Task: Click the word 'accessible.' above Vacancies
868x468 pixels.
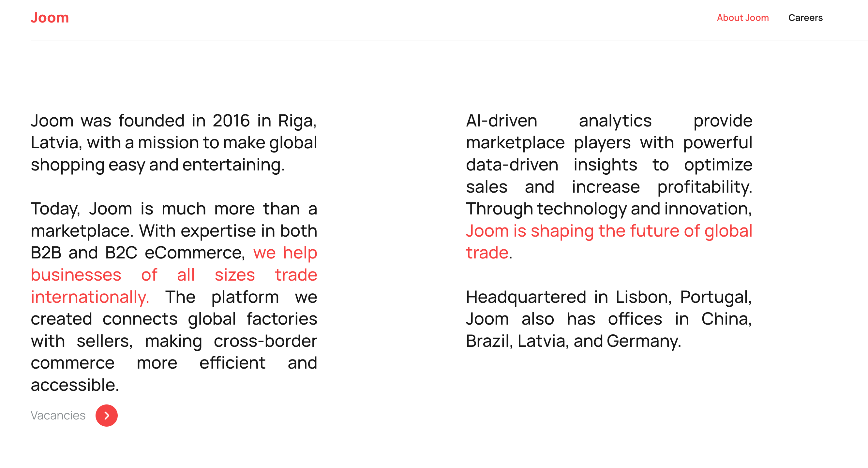Action: (75, 385)
